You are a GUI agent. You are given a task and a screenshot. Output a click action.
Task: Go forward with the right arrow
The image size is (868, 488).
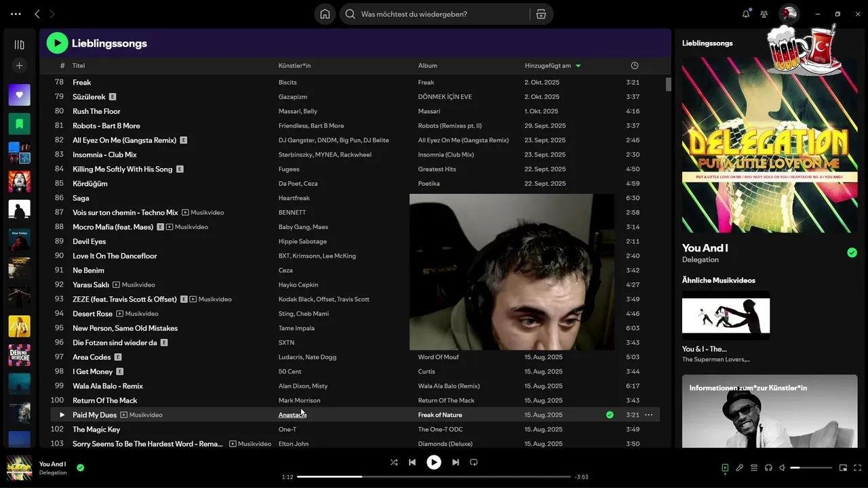point(52,14)
